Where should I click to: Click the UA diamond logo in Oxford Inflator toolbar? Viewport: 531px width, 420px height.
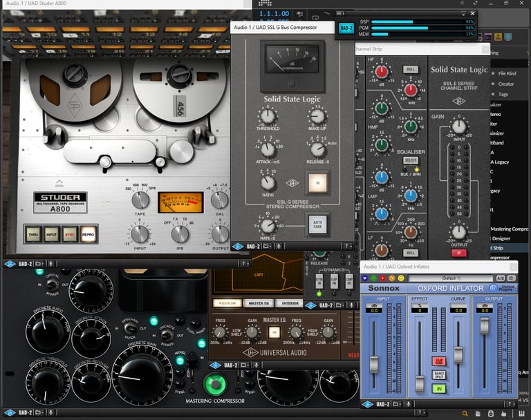coord(367,404)
